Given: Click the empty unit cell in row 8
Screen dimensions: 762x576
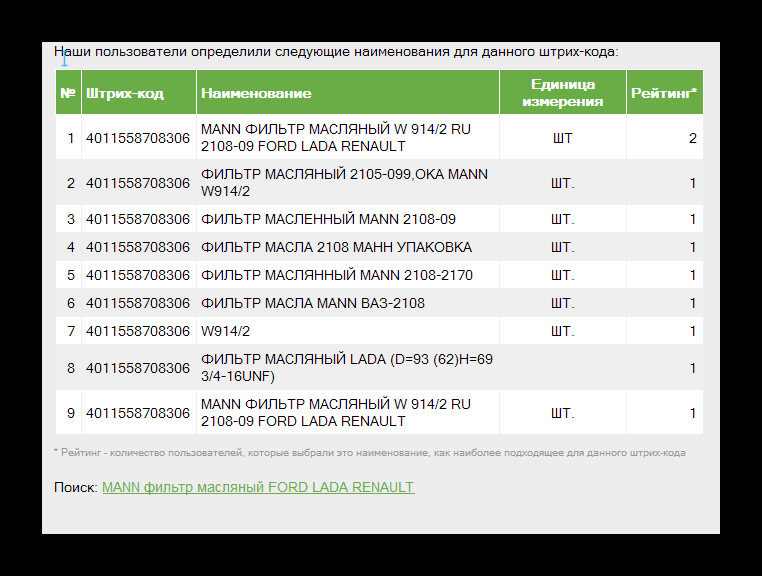Looking at the screenshot, I should [x=562, y=368].
